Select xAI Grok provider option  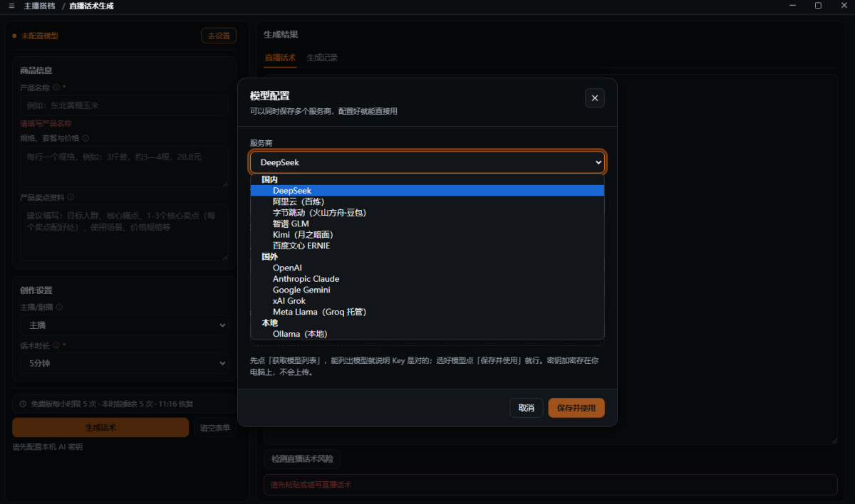pos(427,301)
